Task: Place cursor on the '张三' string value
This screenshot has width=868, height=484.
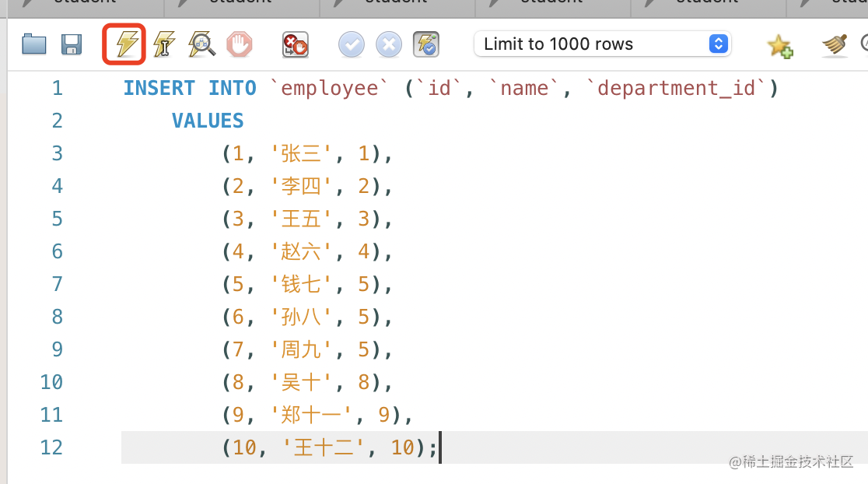Action: pyautogui.click(x=301, y=153)
